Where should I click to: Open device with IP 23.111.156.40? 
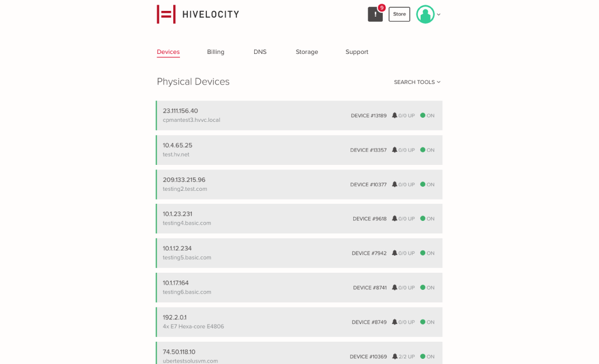click(x=299, y=115)
